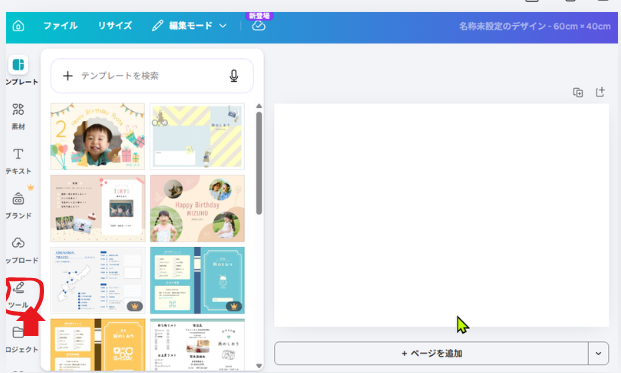Click the scroll up arrow of template list

click(x=259, y=106)
